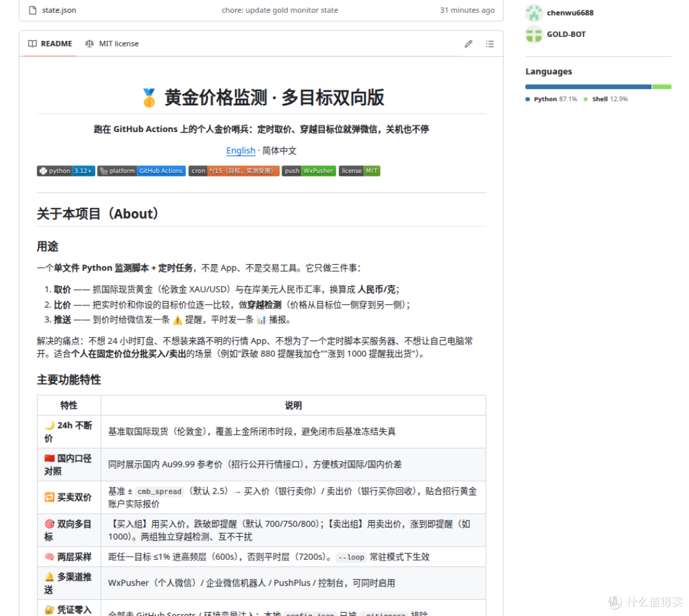Click the '简体中文' language label

click(x=279, y=150)
